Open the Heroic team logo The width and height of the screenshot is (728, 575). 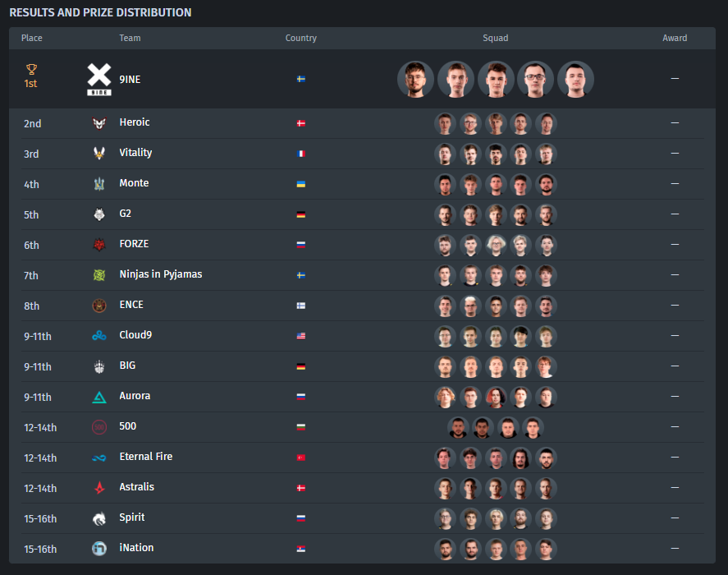[99, 123]
